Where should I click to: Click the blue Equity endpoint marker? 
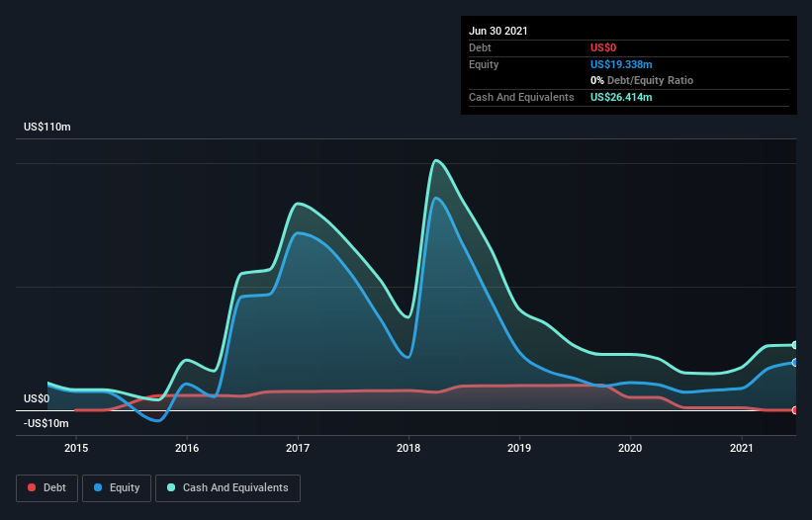coord(795,363)
